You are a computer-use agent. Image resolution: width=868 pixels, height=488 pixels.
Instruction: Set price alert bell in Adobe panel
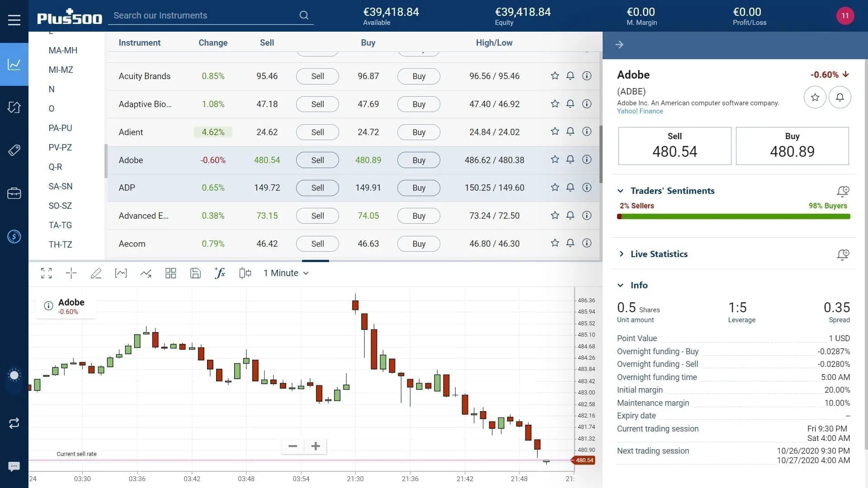840,97
